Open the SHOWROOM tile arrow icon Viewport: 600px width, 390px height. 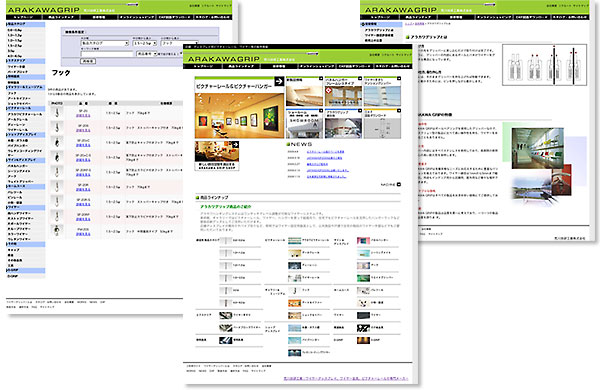point(321,111)
